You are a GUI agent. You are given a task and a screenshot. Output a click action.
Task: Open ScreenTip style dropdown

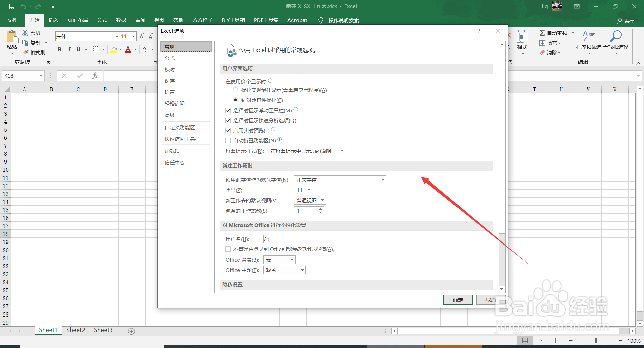[307, 151]
